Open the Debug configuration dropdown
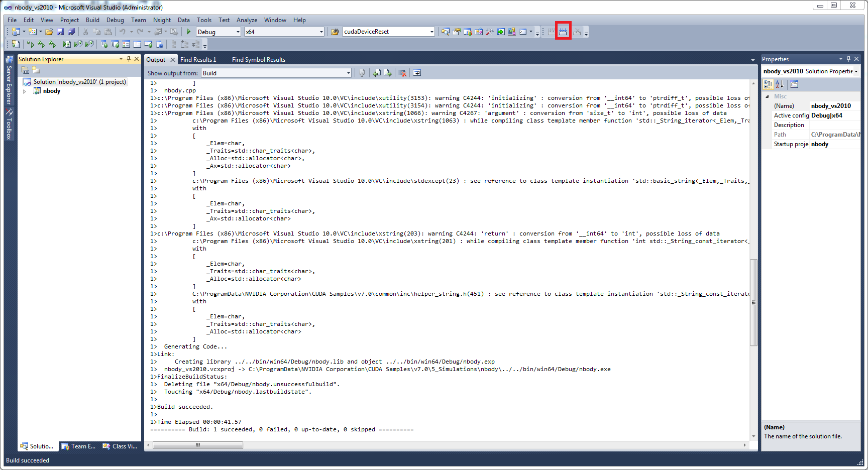This screenshot has width=868, height=470. coord(238,32)
